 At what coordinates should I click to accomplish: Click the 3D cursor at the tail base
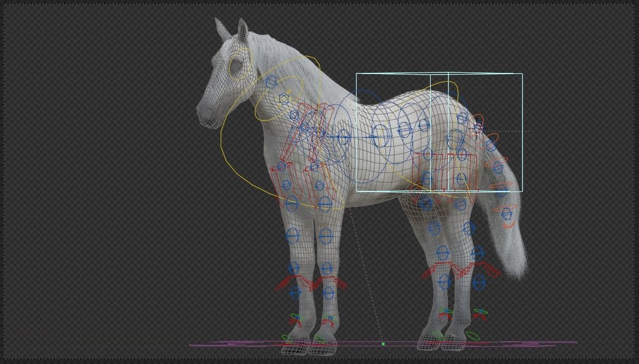tap(477, 130)
